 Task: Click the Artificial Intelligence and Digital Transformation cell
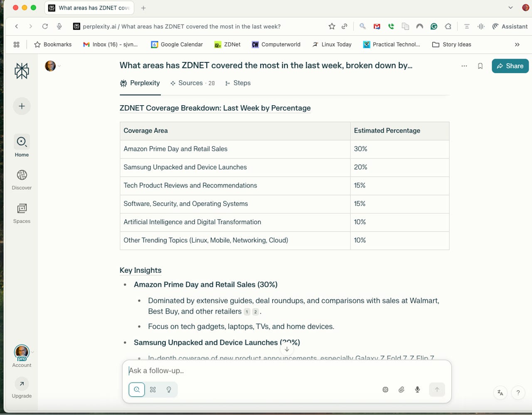235,222
